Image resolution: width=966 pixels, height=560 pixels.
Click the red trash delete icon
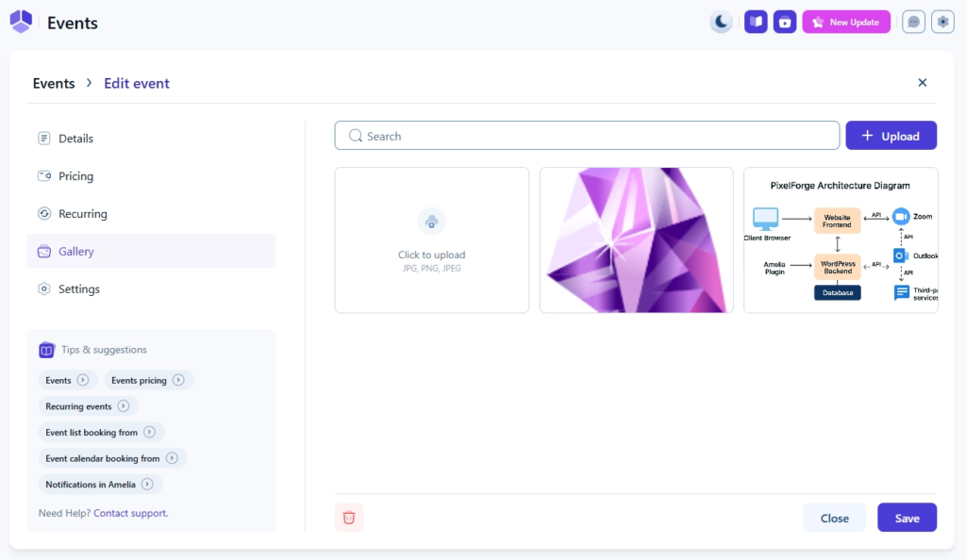click(349, 518)
